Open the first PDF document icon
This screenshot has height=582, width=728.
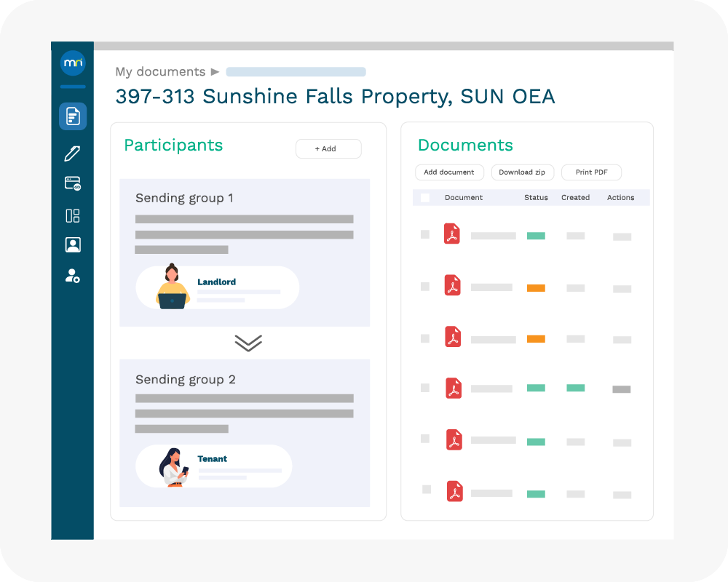coord(453,234)
